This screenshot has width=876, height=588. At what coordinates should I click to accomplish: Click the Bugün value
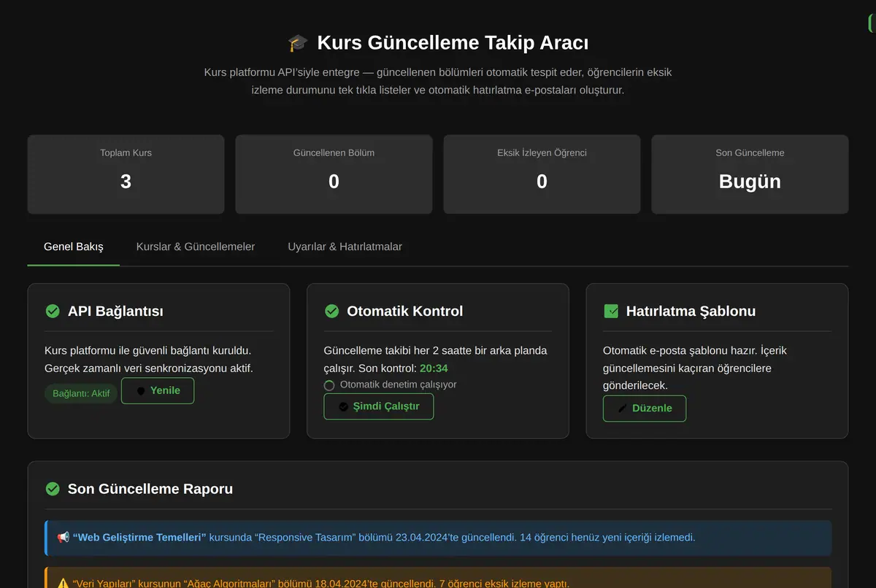point(750,182)
